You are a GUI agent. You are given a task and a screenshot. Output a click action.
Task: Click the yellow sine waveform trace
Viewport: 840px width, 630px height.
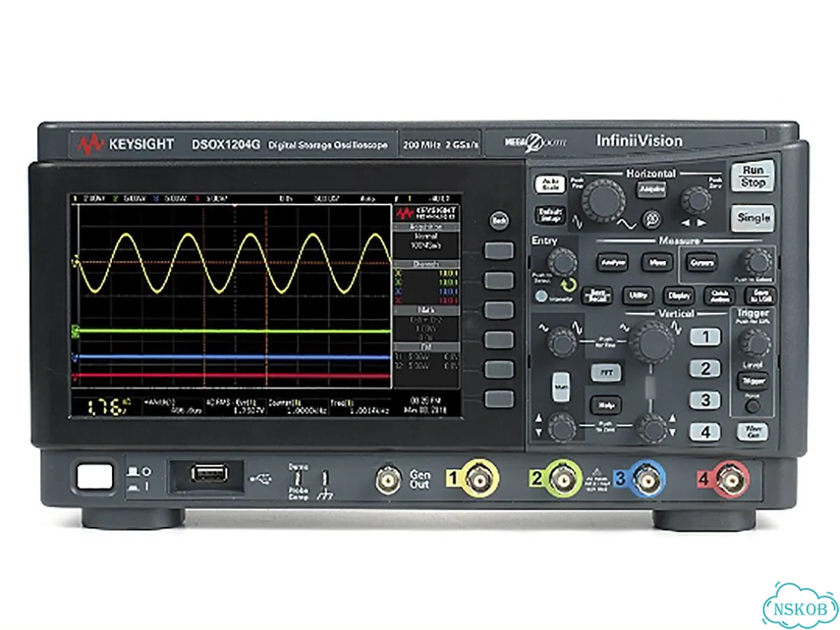pos(234,263)
